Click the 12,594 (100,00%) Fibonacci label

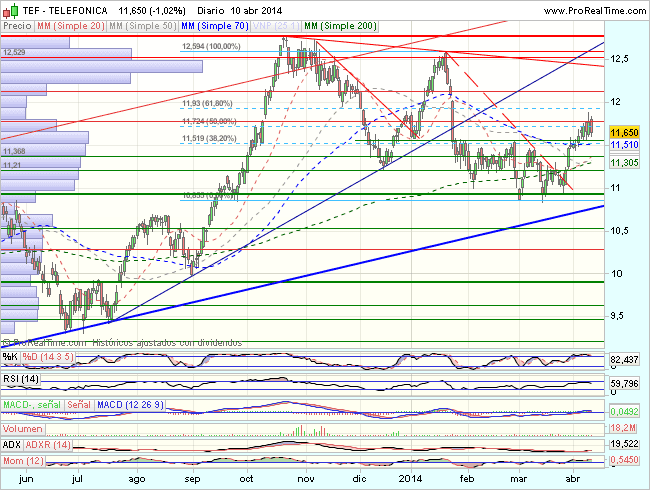coord(211,46)
